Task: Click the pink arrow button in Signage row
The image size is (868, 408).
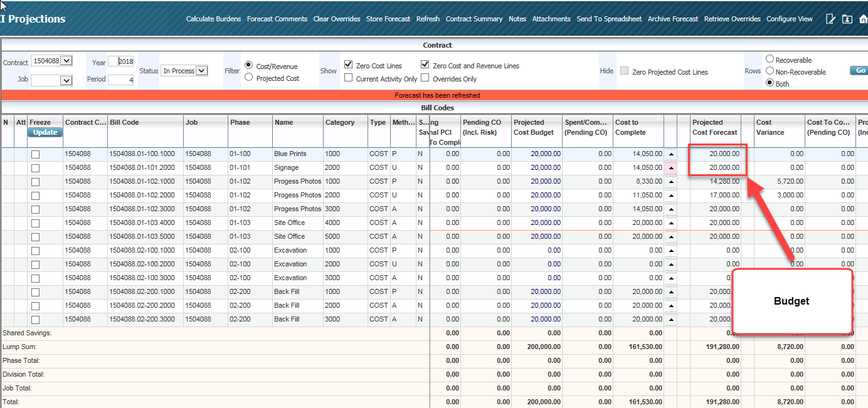Action: (670, 167)
